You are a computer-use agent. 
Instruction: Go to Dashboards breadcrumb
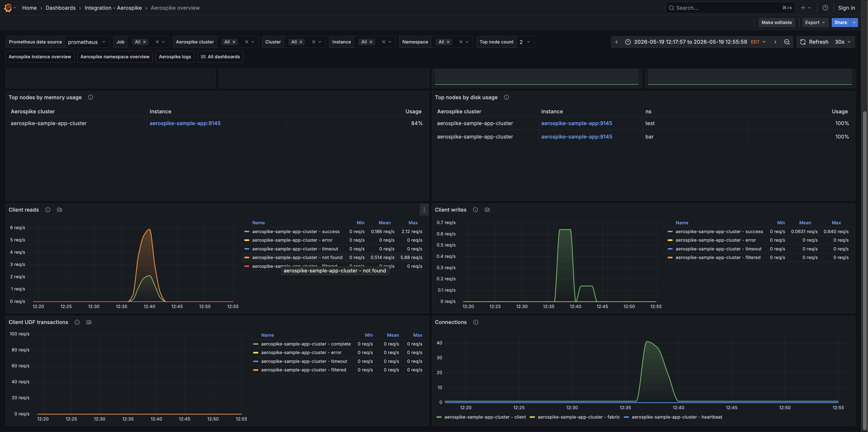[61, 8]
